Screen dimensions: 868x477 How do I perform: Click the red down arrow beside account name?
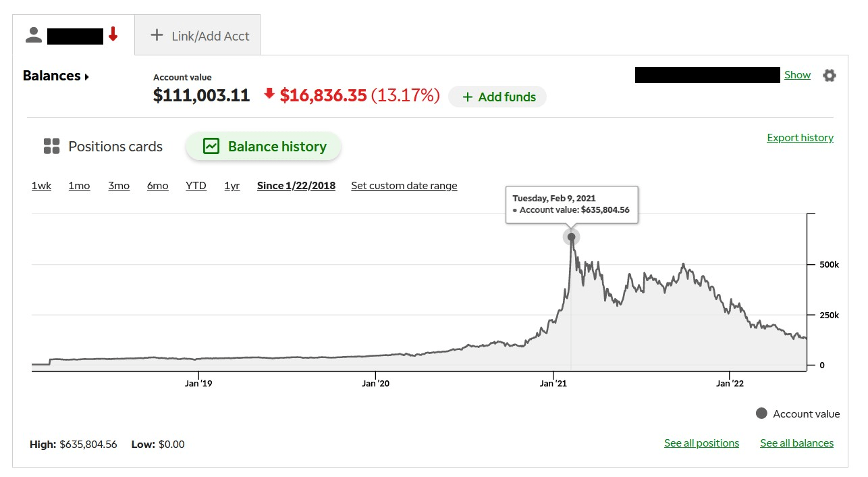click(113, 34)
